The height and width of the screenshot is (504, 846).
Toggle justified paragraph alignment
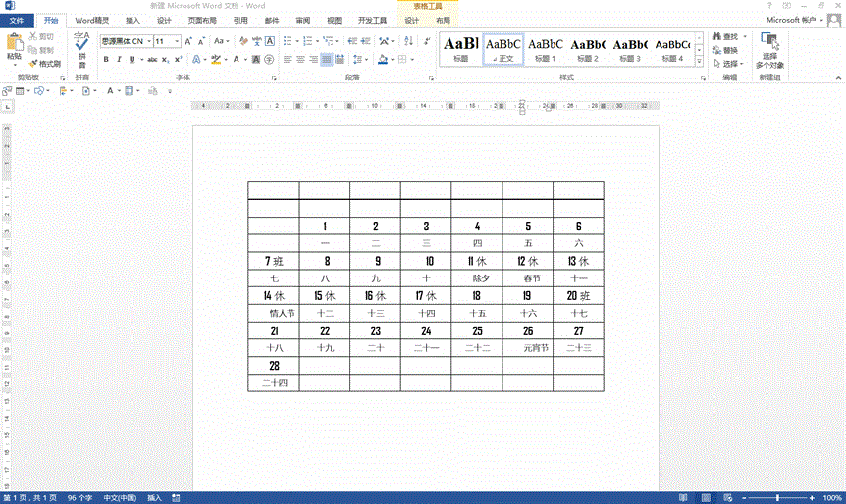click(327, 60)
